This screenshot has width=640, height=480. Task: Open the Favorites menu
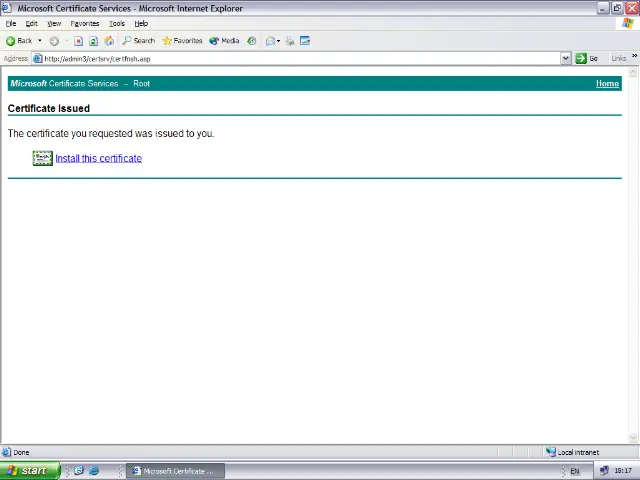[85, 24]
